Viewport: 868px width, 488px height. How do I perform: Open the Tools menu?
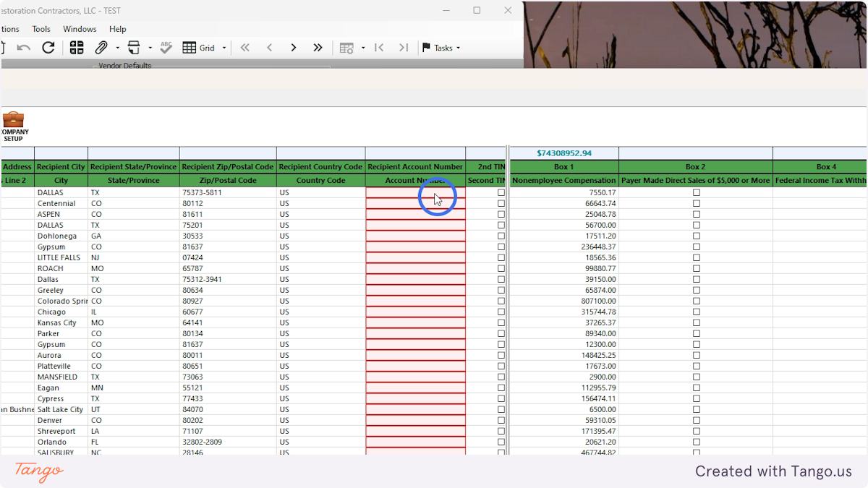pyautogui.click(x=41, y=29)
